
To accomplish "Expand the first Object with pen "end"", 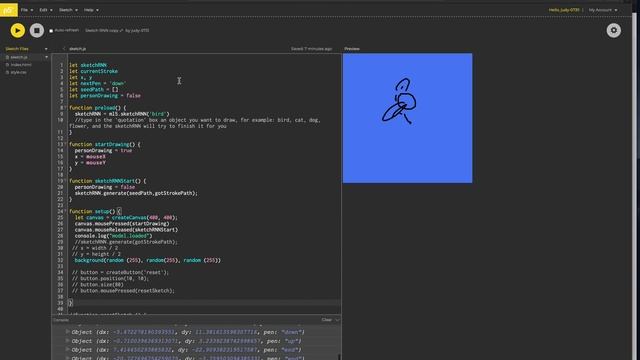I will 68,350.
